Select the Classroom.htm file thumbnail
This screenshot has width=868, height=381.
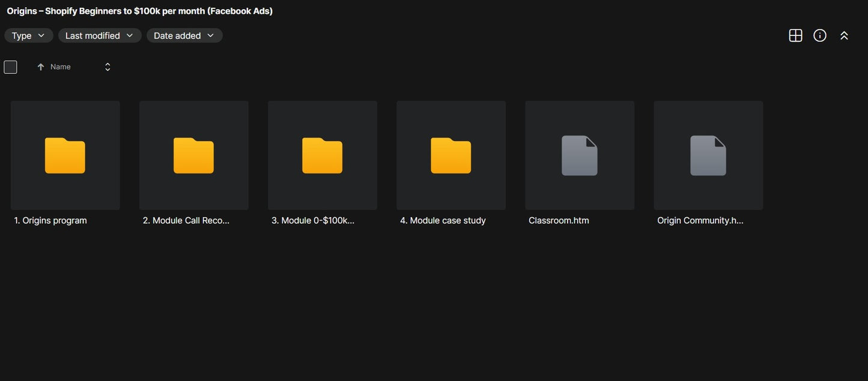pos(580,155)
